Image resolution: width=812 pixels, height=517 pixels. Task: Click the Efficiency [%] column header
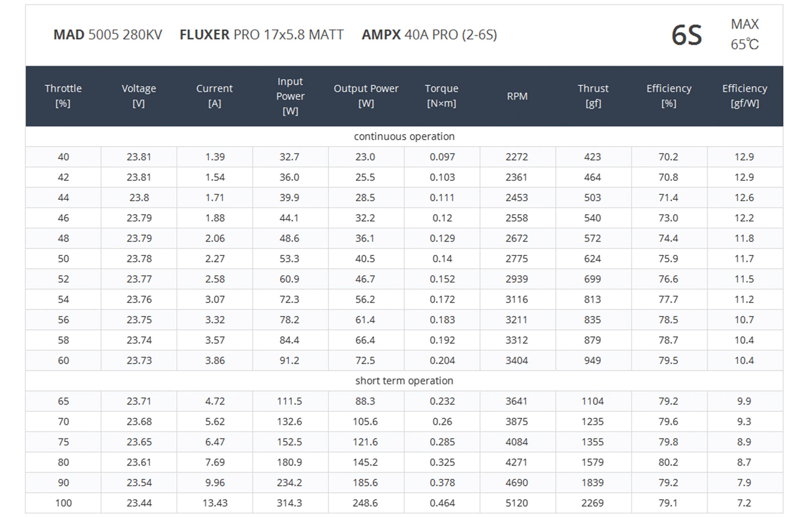point(669,96)
